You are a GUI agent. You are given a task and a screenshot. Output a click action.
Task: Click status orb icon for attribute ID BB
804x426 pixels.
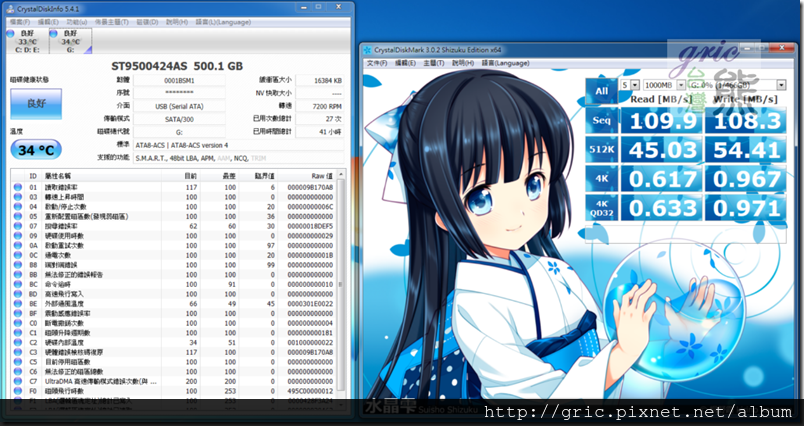point(18,275)
